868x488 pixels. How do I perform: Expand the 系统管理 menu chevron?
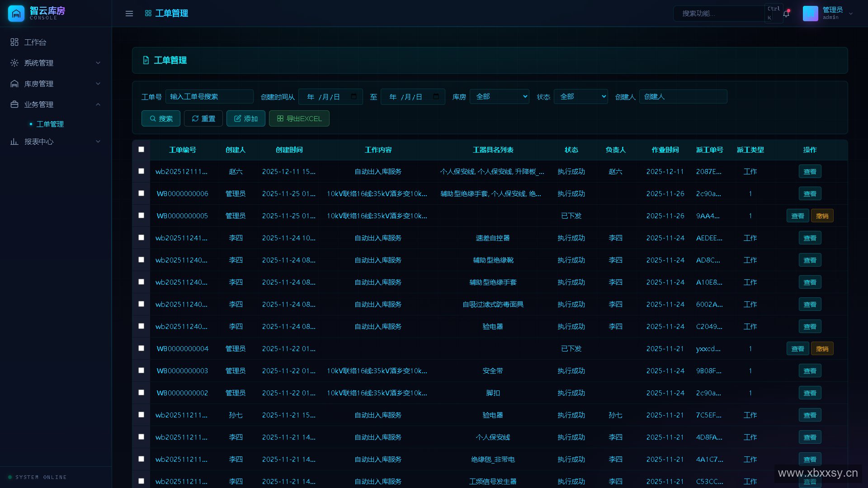coord(98,63)
